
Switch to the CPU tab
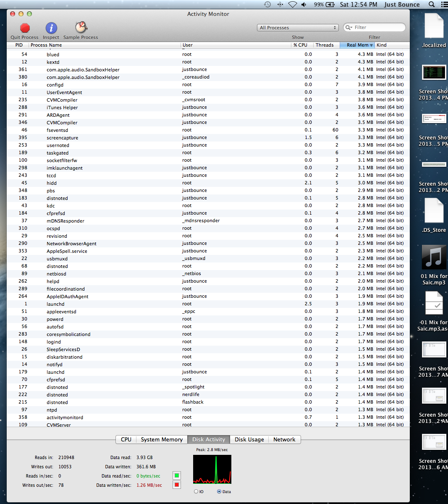coord(126,439)
